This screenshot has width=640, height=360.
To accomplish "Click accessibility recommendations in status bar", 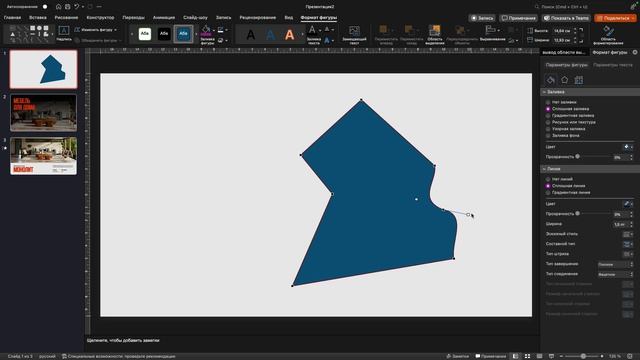I will (x=118, y=356).
